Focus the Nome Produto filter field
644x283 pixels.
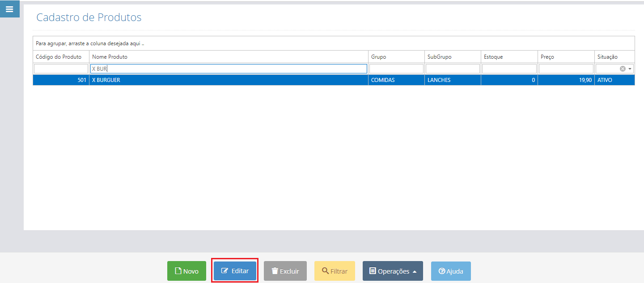pyautogui.click(x=229, y=69)
